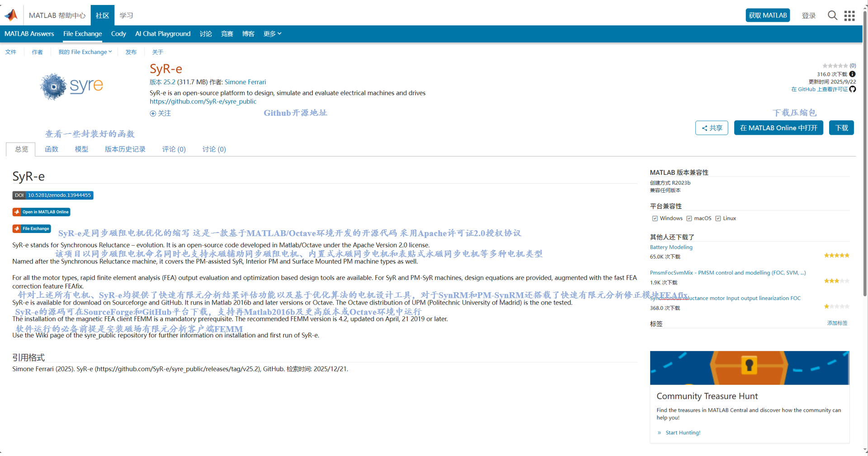Viewport: 868px width, 456px height.
Task: Click the one-star rating for reluctance motor FOC
Action: (x=837, y=306)
